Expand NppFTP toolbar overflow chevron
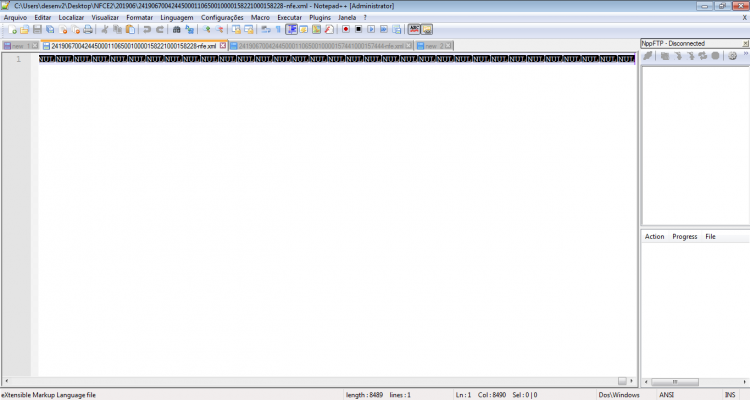Viewport: 750px width, 400px height. (746, 55)
